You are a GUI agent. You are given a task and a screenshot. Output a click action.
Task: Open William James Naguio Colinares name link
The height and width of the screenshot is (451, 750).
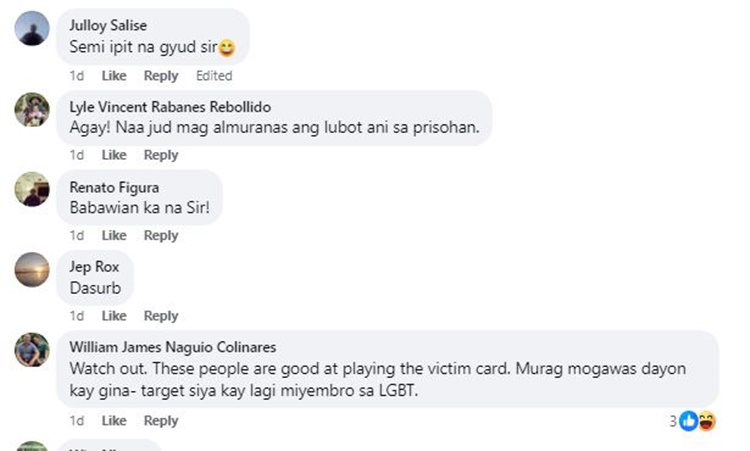coord(173,347)
